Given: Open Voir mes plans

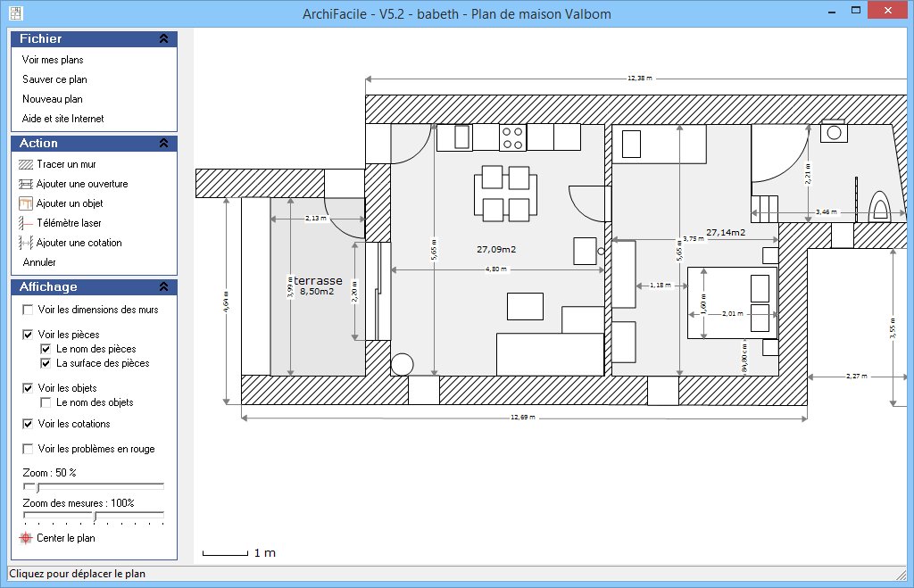Looking at the screenshot, I should 53,60.
